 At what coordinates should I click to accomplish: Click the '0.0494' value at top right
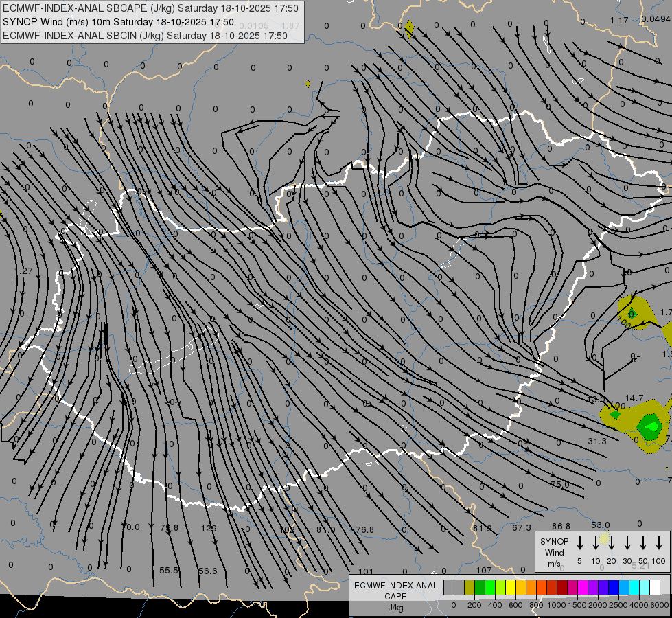656,19
